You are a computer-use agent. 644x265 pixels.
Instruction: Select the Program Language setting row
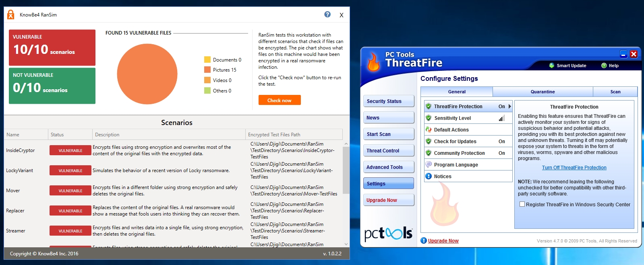pyautogui.click(x=468, y=165)
